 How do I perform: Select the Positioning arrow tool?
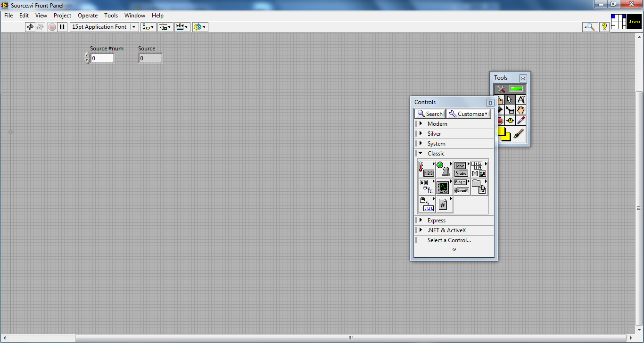coord(510,99)
